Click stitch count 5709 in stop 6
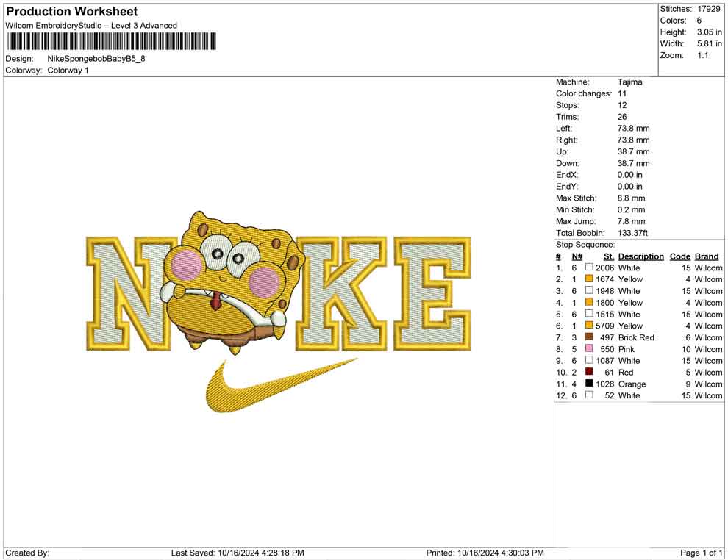Image resolution: width=728 pixels, height=560 pixels. 604,326
